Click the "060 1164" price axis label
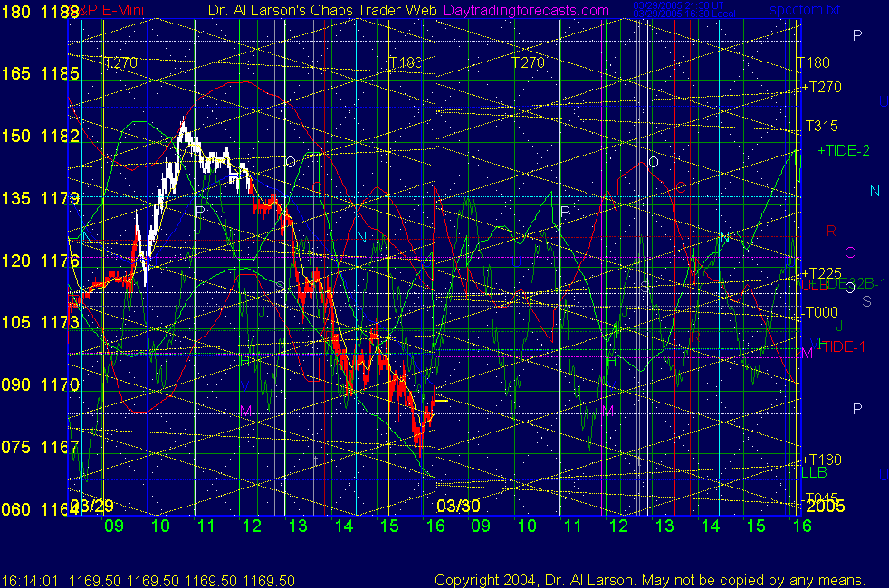The width and height of the screenshot is (889, 588). coord(40,509)
